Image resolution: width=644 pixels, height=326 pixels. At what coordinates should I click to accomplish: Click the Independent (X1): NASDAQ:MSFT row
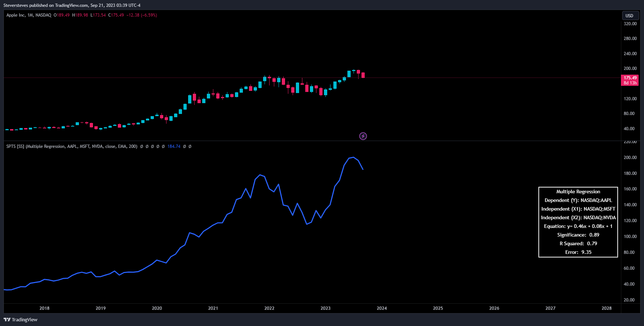pos(578,209)
